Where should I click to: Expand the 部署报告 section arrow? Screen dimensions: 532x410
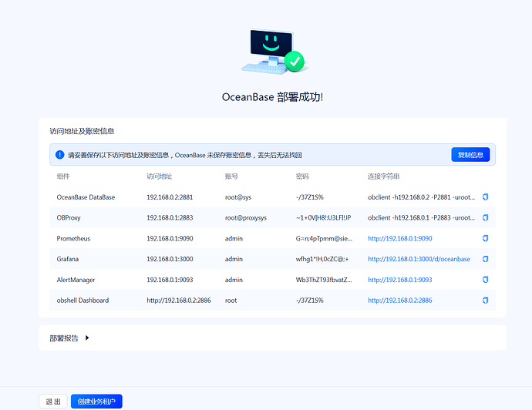coord(87,338)
